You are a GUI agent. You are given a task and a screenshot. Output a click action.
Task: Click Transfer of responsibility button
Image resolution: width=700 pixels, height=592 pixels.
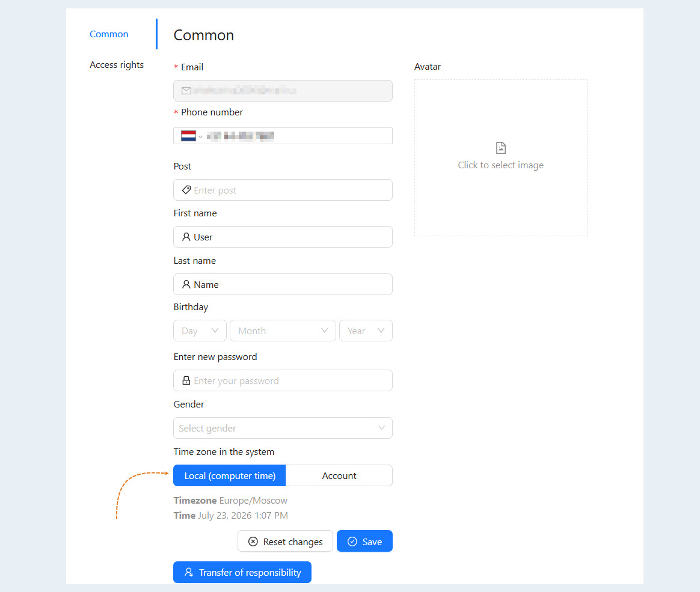pyautogui.click(x=242, y=572)
